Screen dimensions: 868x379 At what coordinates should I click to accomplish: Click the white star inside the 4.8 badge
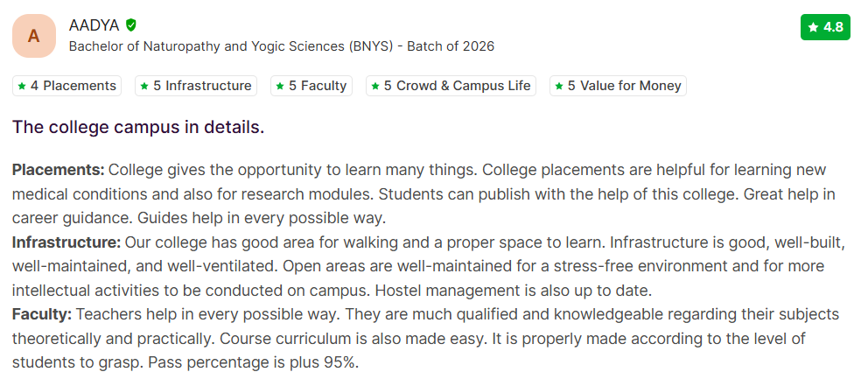[814, 27]
